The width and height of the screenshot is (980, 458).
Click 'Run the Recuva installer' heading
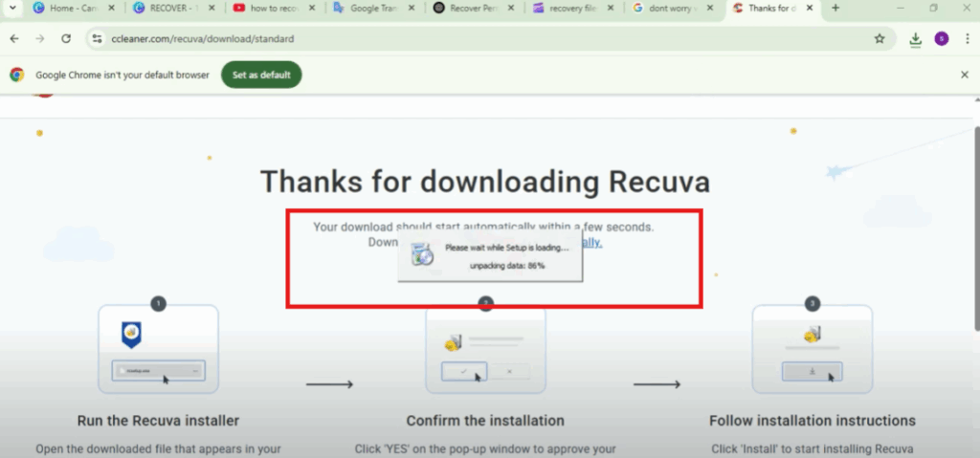pos(158,421)
